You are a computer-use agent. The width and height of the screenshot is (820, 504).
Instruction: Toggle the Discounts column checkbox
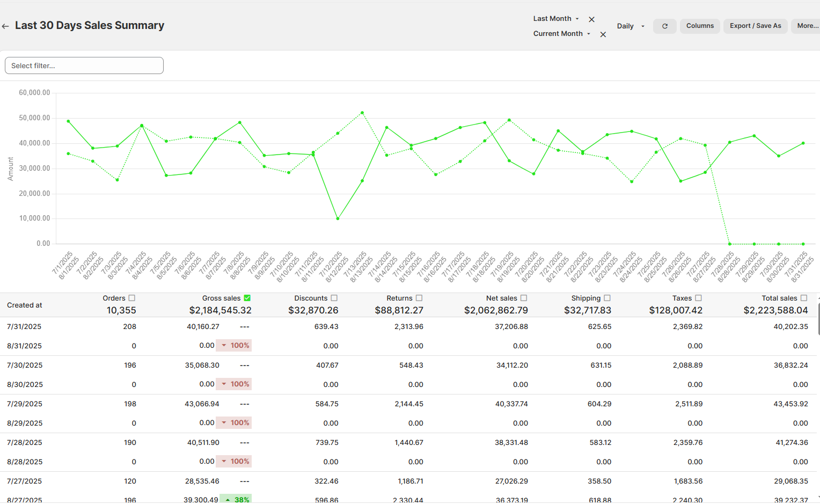tap(334, 298)
